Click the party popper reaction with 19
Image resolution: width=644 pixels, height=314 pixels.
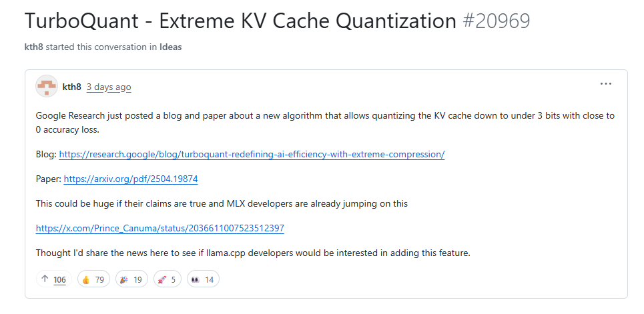(x=131, y=279)
